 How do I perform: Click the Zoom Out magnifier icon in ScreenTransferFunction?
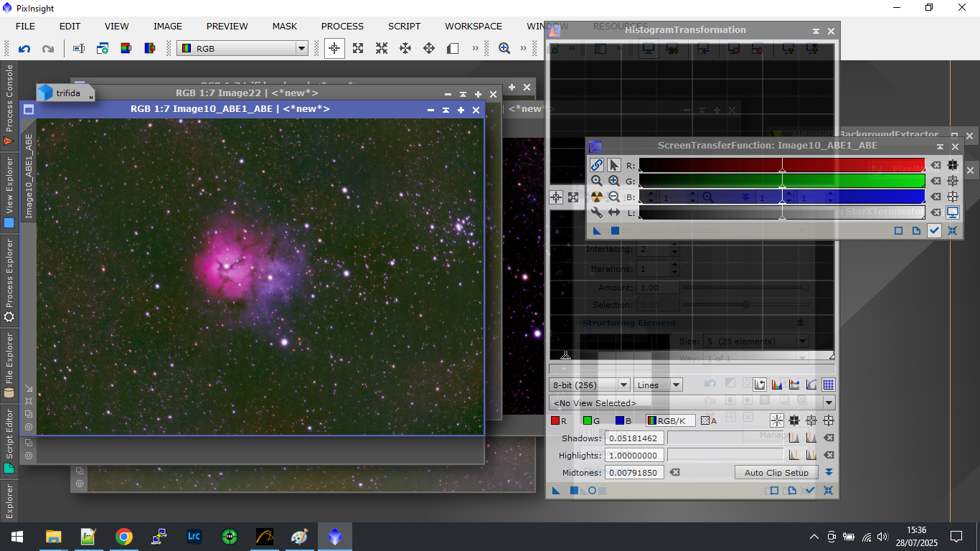point(614,197)
